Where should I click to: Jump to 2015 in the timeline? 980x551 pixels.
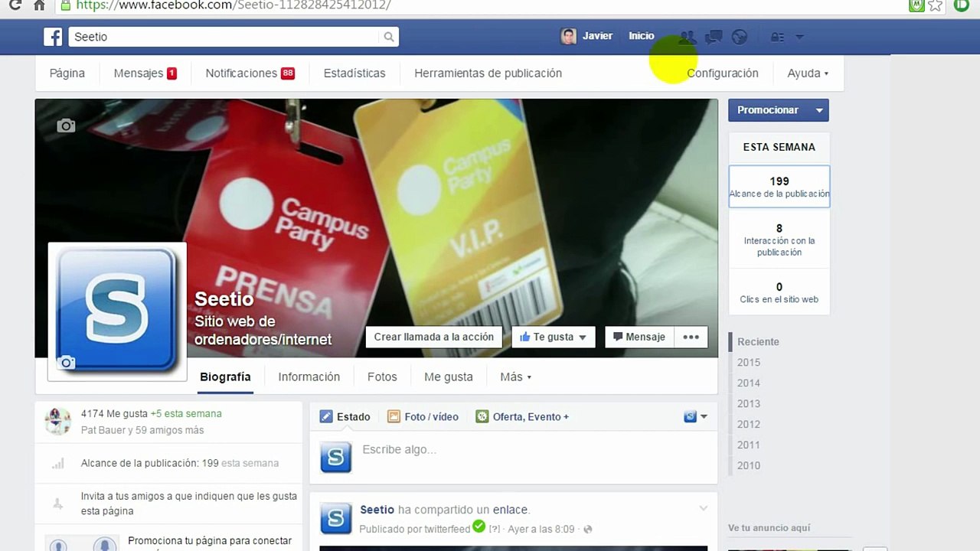click(x=749, y=362)
